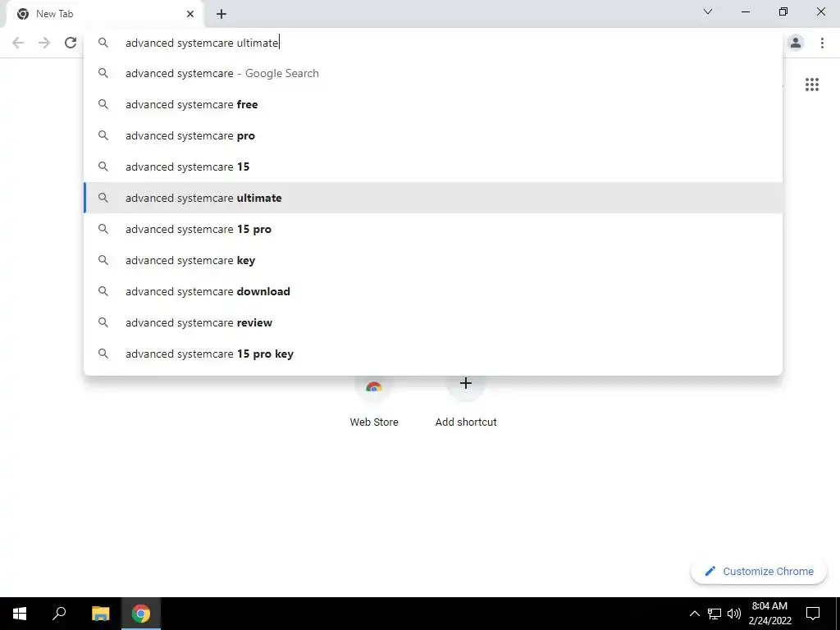Select highlighted 'advanced systemcare ultimate' suggestion
The width and height of the screenshot is (840, 630).
(433, 198)
